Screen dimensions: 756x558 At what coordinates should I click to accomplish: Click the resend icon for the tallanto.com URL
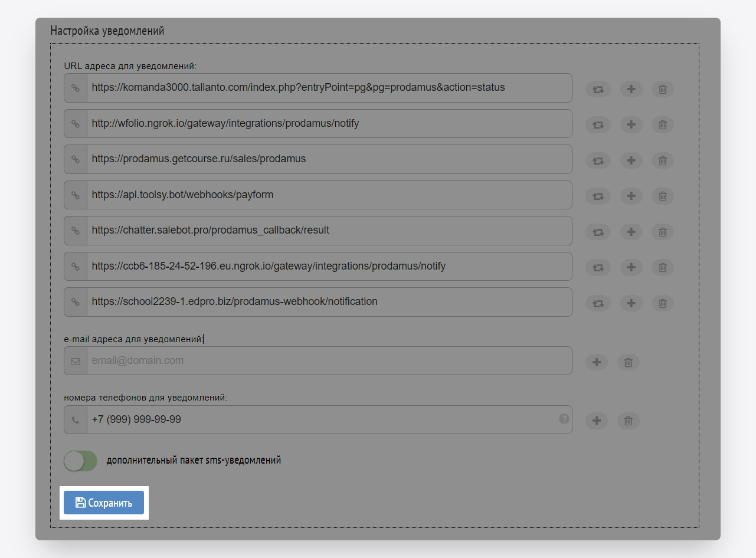tap(598, 90)
